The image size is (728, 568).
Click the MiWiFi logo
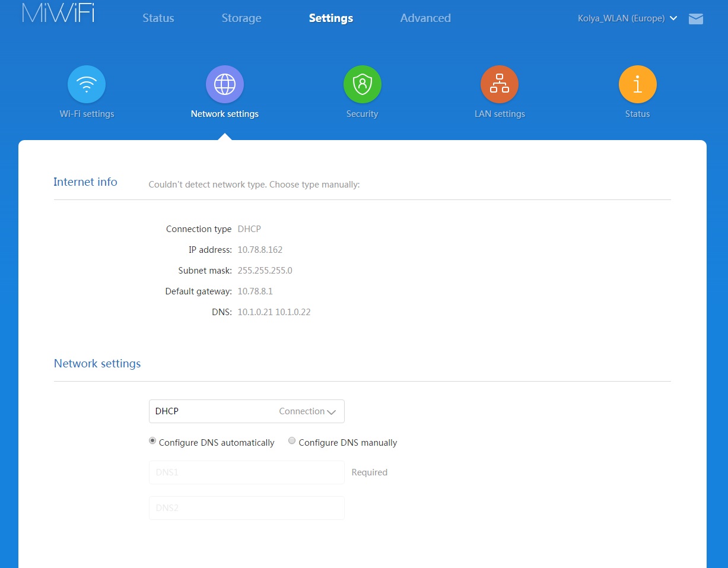58,13
